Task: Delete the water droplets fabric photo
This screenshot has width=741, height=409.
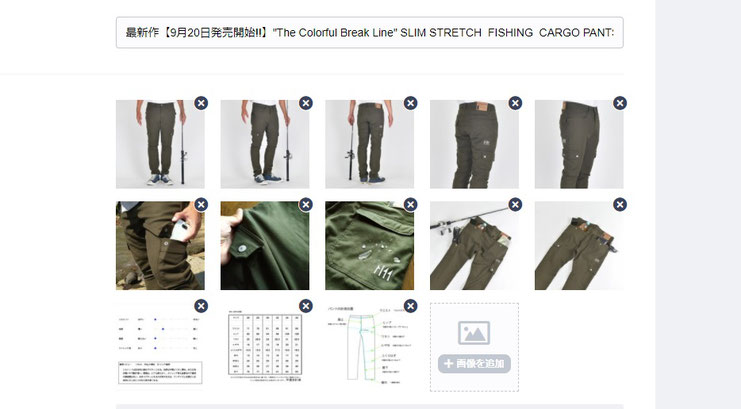Action: click(x=411, y=205)
